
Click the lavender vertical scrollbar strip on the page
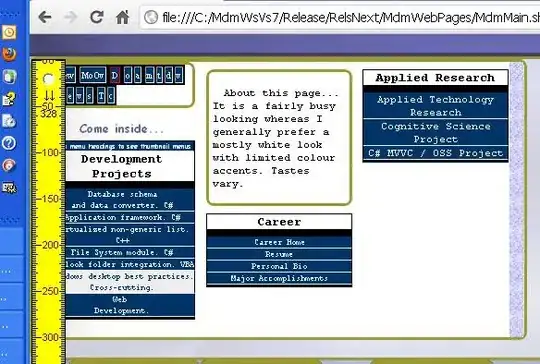tap(516, 200)
